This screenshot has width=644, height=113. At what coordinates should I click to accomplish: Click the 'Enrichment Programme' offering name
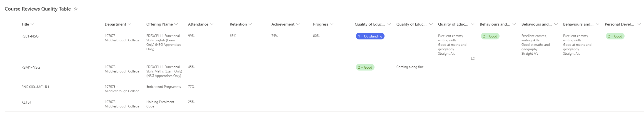tap(164, 87)
